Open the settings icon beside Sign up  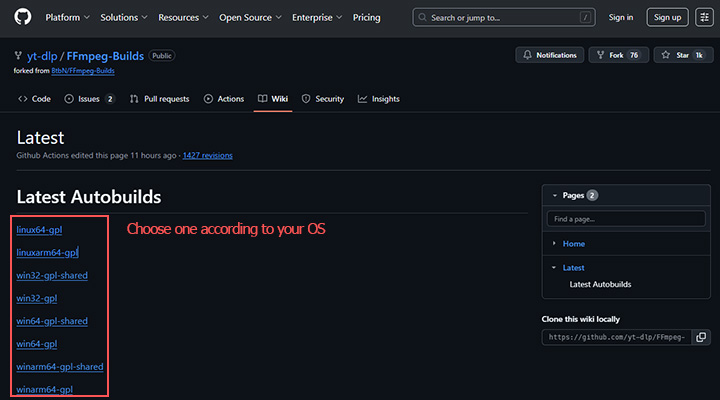click(704, 17)
